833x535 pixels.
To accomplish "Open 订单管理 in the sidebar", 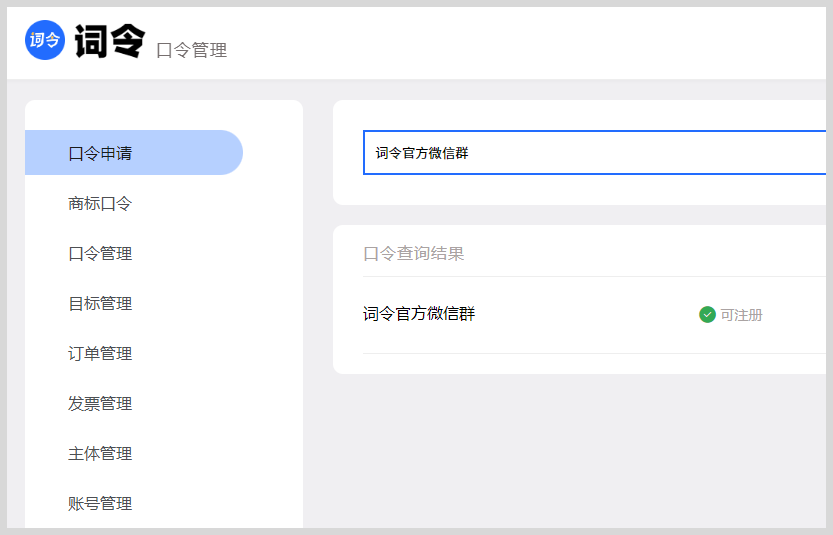I will (100, 353).
